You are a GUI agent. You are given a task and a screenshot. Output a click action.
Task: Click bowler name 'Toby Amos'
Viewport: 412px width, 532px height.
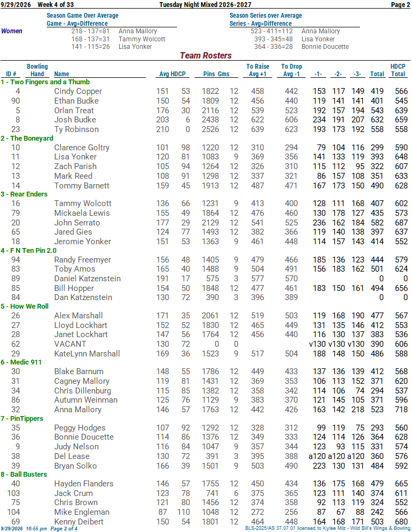click(75, 269)
